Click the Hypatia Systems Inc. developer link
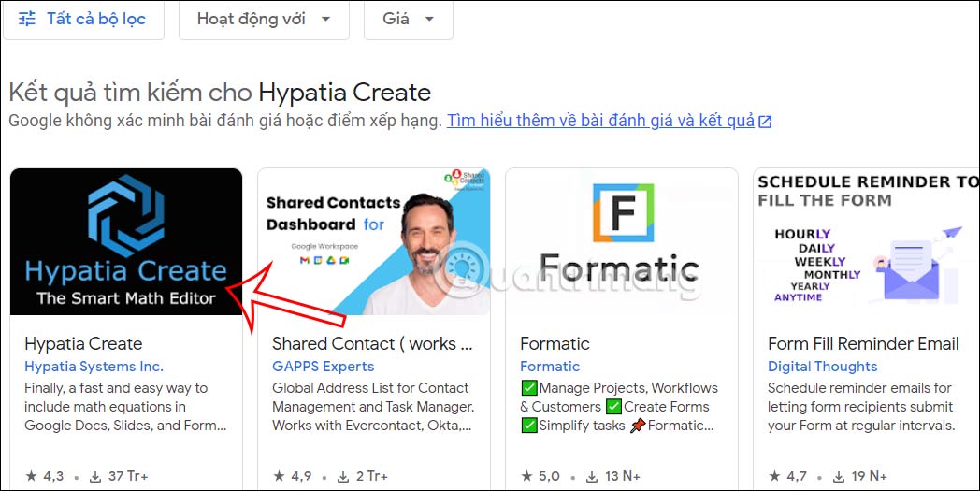This screenshot has width=980, height=491. pyautogui.click(x=94, y=367)
